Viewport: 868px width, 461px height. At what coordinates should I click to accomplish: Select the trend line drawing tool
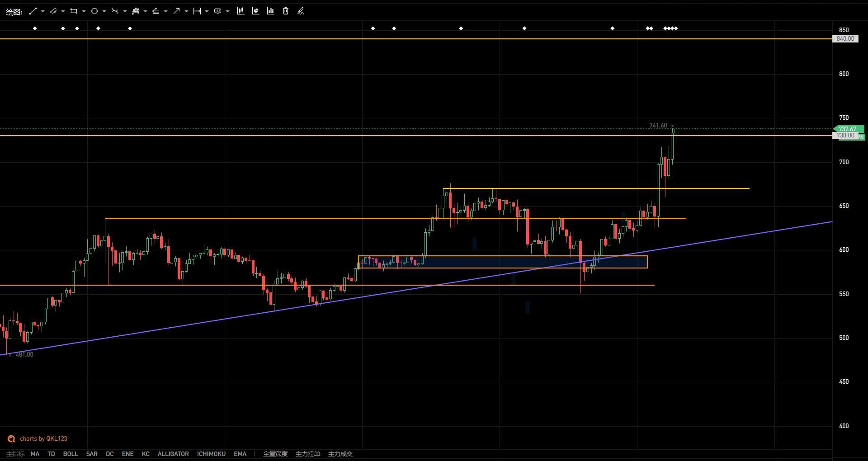pyautogui.click(x=33, y=11)
